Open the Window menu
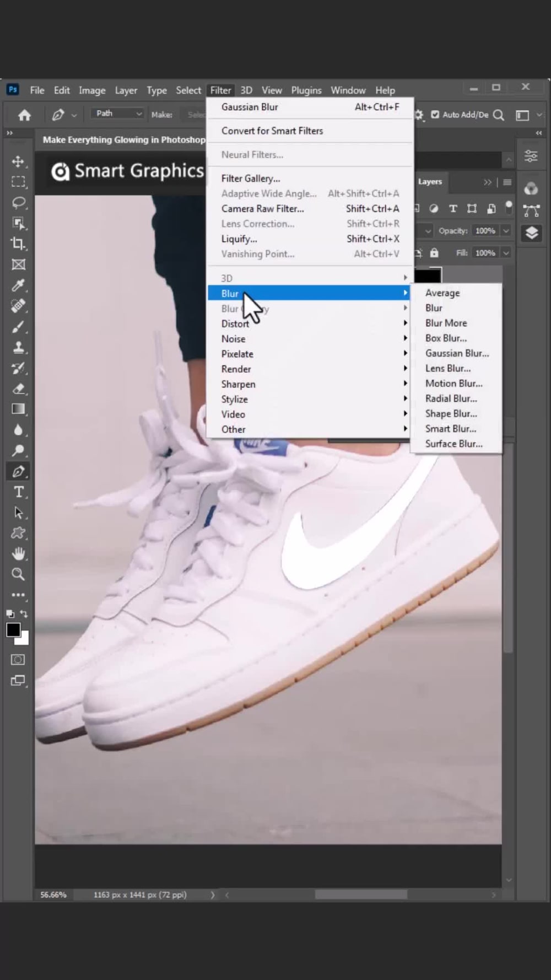Viewport: 551px width, 980px height. click(348, 90)
